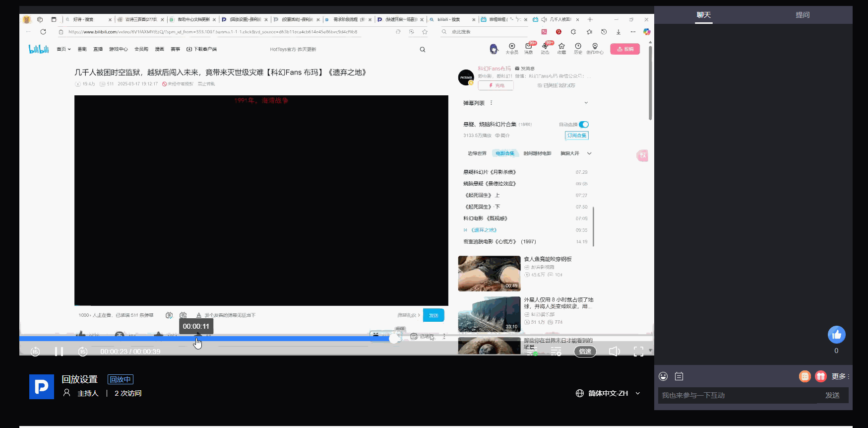Open 大会员 icon in bilibili header

[512, 48]
